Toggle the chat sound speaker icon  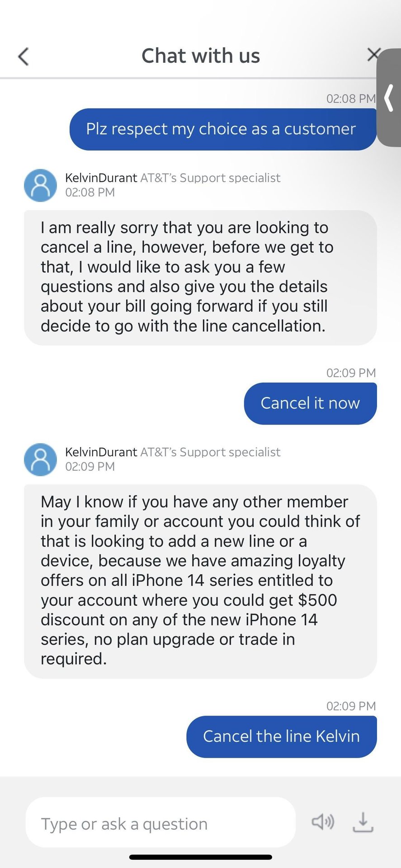tap(323, 821)
